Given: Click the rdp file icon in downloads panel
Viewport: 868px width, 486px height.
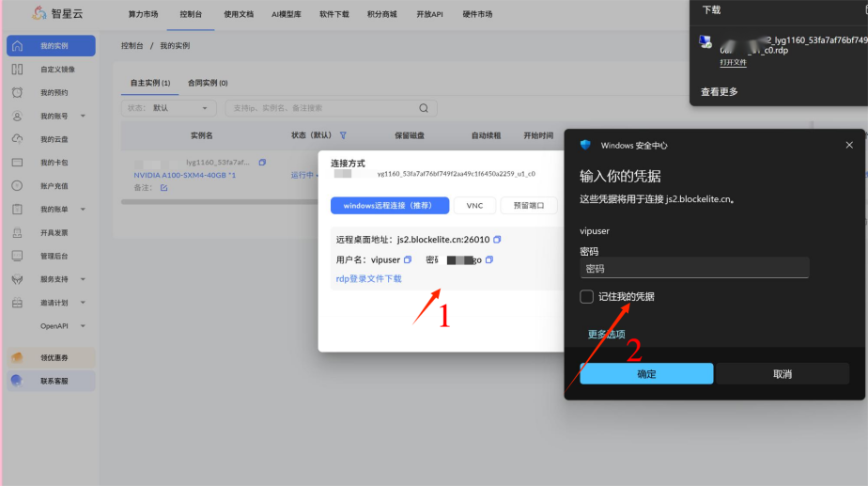Looking at the screenshot, I should (x=705, y=41).
